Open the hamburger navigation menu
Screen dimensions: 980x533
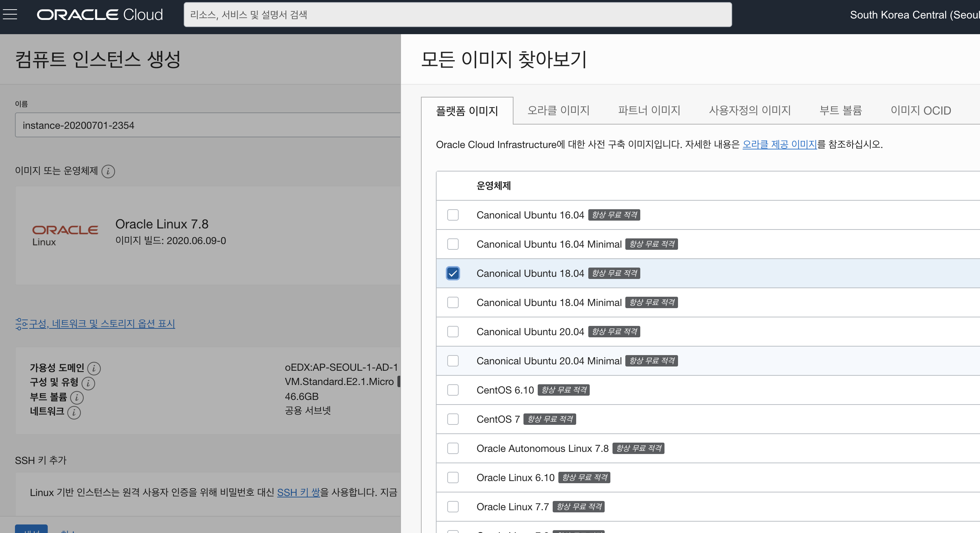pos(10,15)
